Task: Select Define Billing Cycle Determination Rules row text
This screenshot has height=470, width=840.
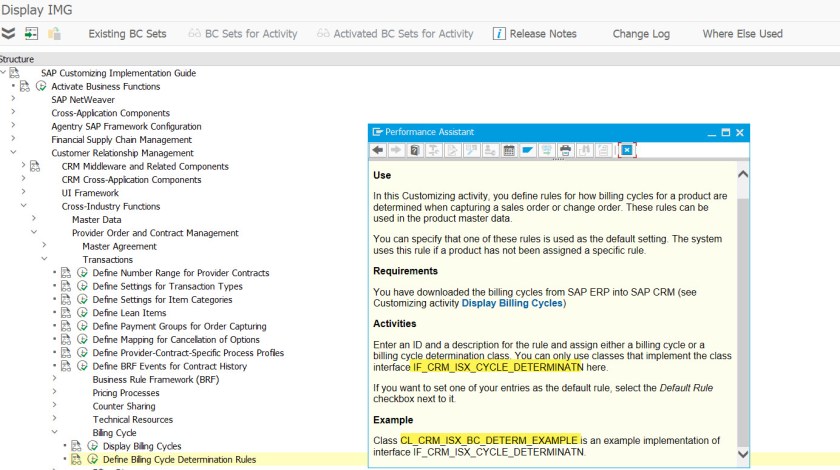Action: (x=179, y=459)
